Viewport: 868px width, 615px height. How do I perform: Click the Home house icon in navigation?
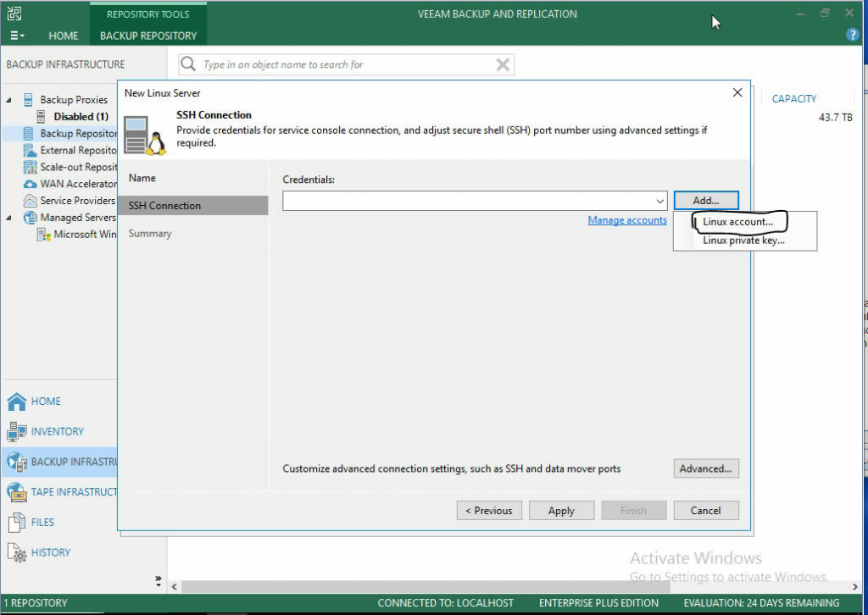tap(17, 402)
